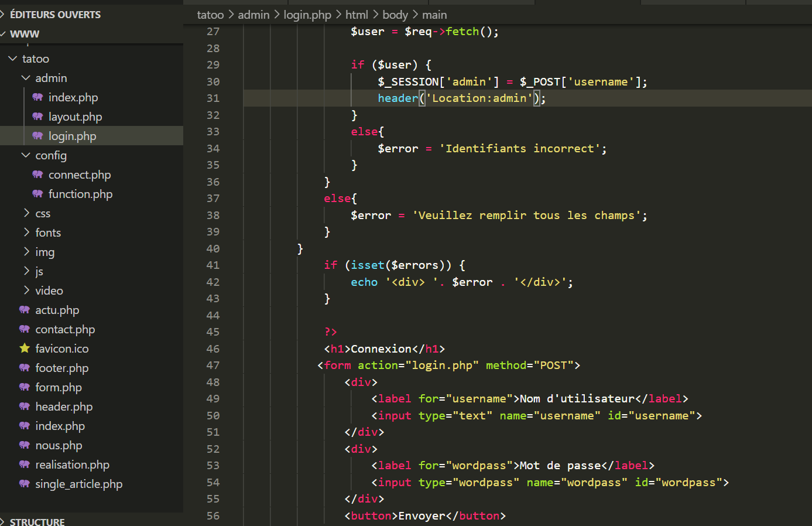The width and height of the screenshot is (812, 526).
Task: Open index.php in the admin folder
Action: 73,97
